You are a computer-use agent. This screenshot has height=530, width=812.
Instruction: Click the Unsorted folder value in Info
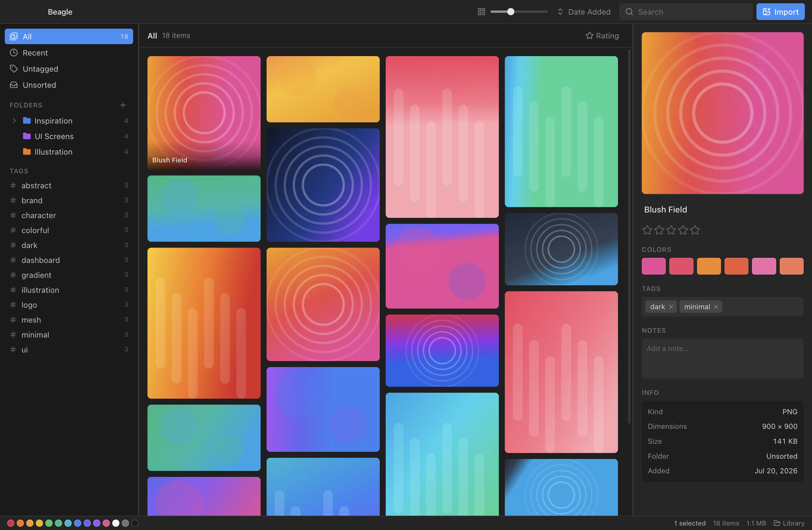click(x=782, y=456)
